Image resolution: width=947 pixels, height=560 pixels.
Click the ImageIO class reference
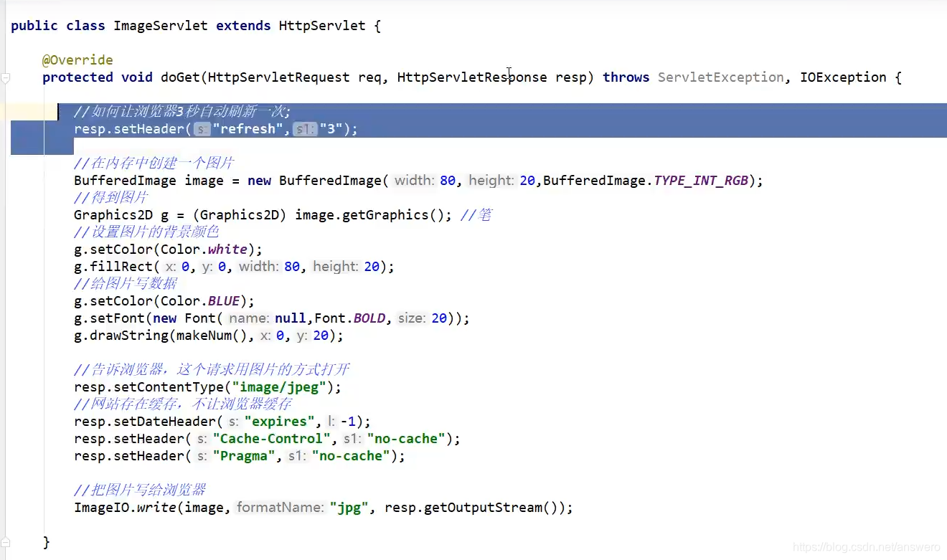coord(101,508)
